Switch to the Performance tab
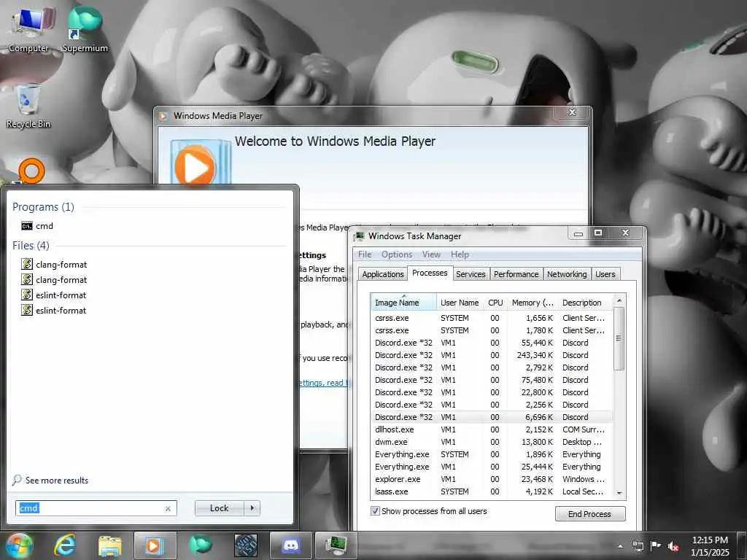Screen dimensions: 747x560 coord(516,274)
